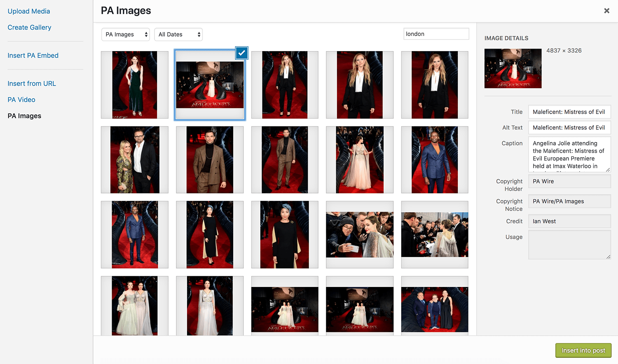The width and height of the screenshot is (618, 364).
Task: Click the Alt Text field
Action: (569, 127)
